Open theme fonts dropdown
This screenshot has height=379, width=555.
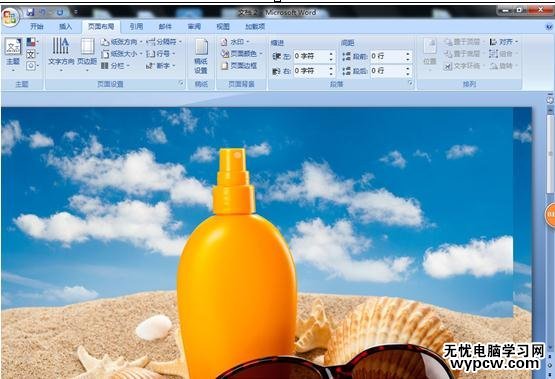(32, 54)
